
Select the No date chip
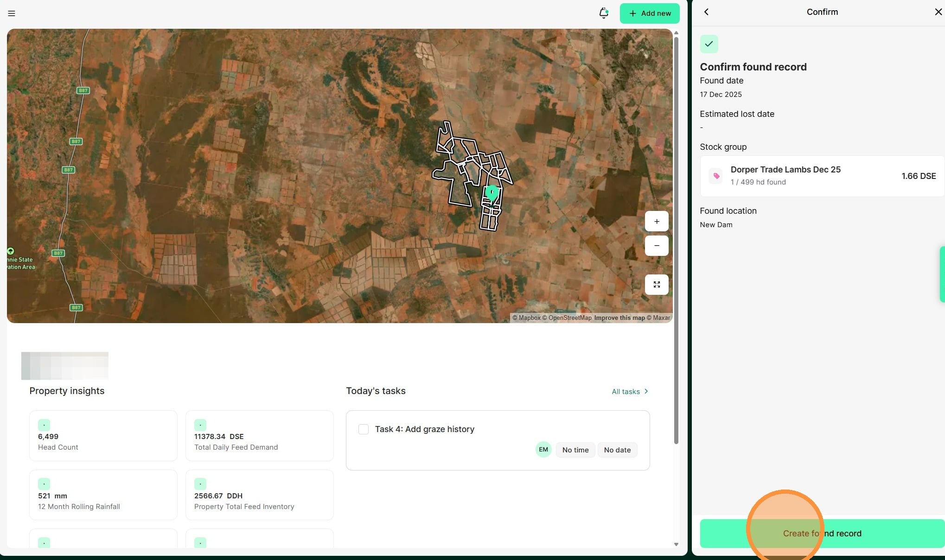click(x=617, y=450)
